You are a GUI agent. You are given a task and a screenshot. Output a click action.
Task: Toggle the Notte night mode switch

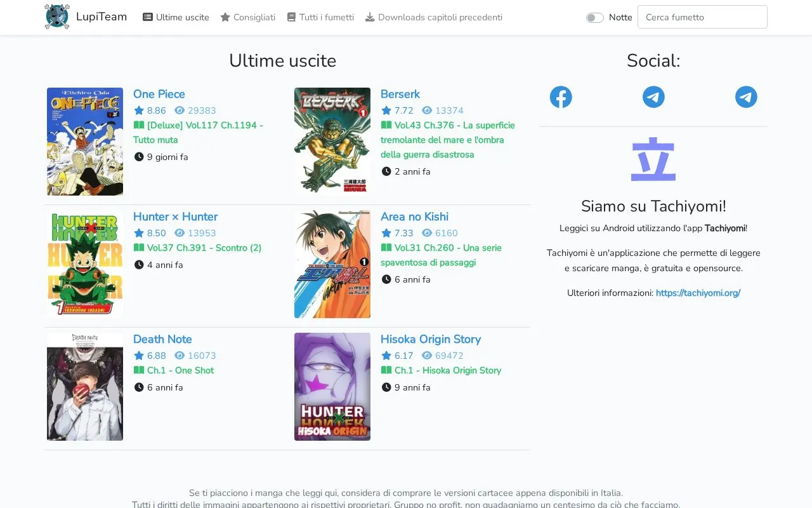[x=595, y=18]
